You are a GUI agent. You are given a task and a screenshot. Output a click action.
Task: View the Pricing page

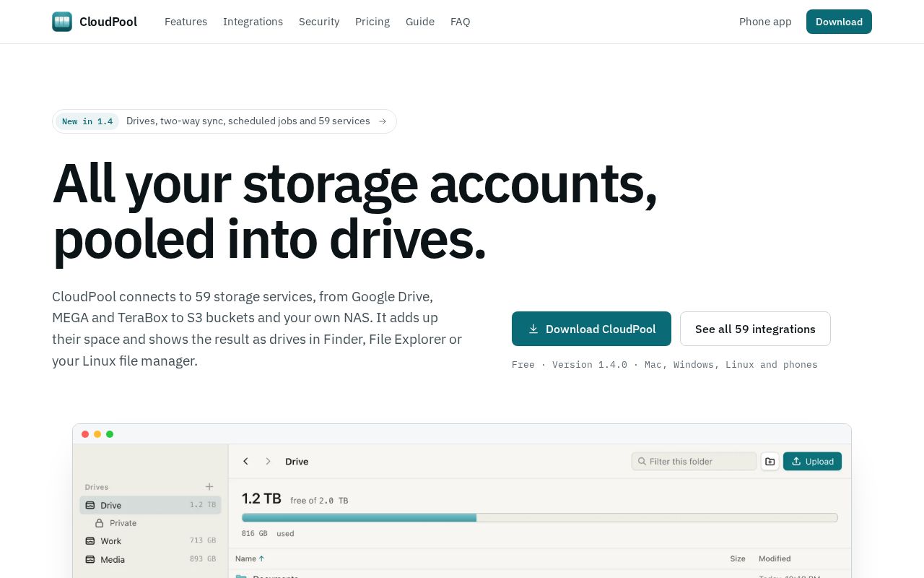(372, 22)
